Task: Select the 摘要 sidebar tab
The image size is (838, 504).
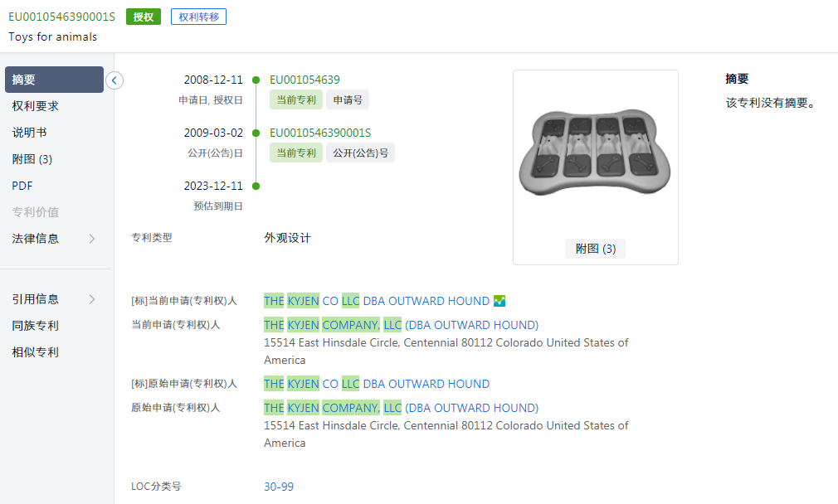Action: click(x=54, y=80)
